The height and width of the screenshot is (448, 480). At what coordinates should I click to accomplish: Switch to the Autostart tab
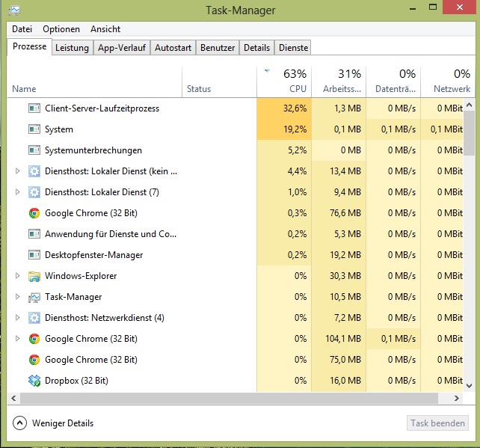(x=173, y=48)
